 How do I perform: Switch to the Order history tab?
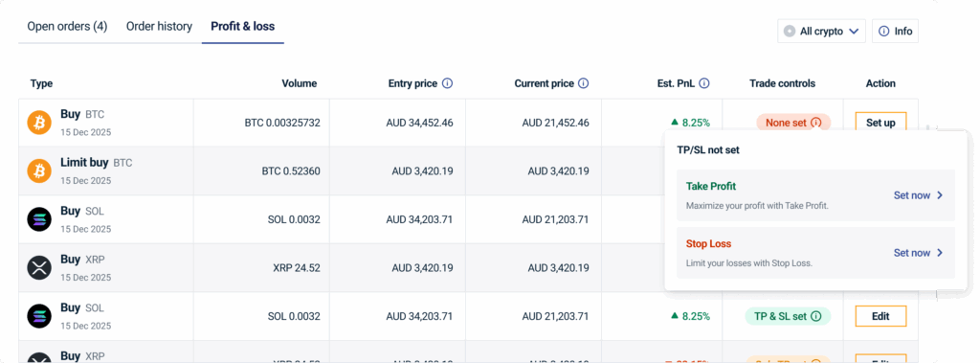point(159,27)
